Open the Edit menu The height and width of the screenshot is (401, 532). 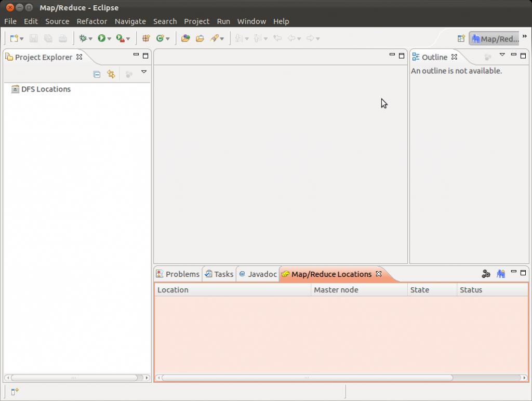tap(31, 21)
